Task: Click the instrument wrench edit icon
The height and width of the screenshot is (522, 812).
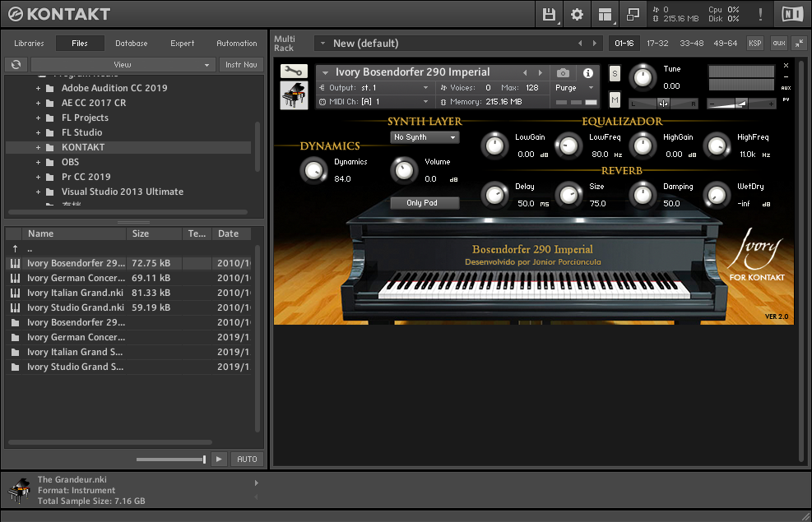Action: tap(293, 72)
